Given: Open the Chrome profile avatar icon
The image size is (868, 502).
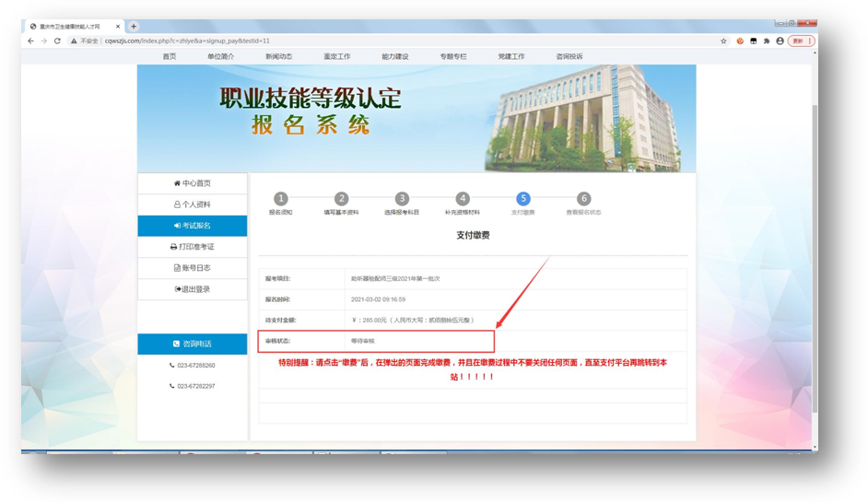Looking at the screenshot, I should coord(780,41).
